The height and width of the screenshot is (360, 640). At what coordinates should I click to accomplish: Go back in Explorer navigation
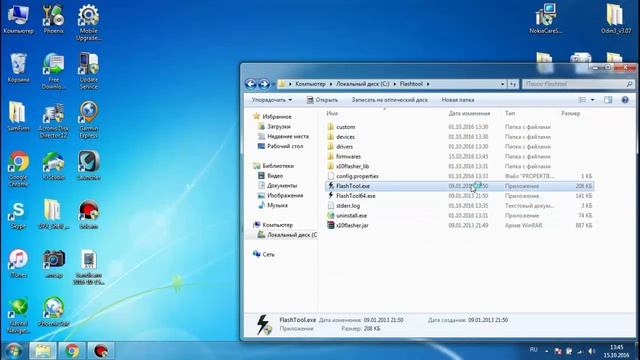pyautogui.click(x=251, y=84)
